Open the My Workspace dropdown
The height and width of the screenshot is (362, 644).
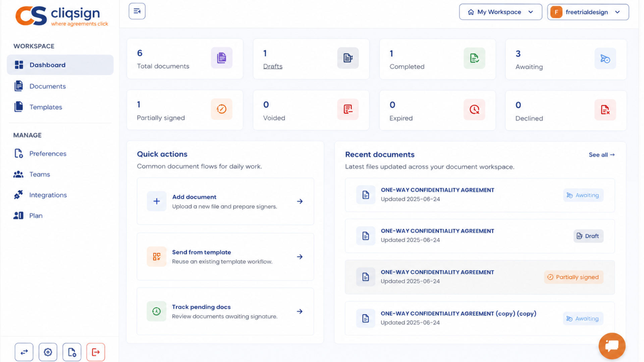(x=500, y=12)
